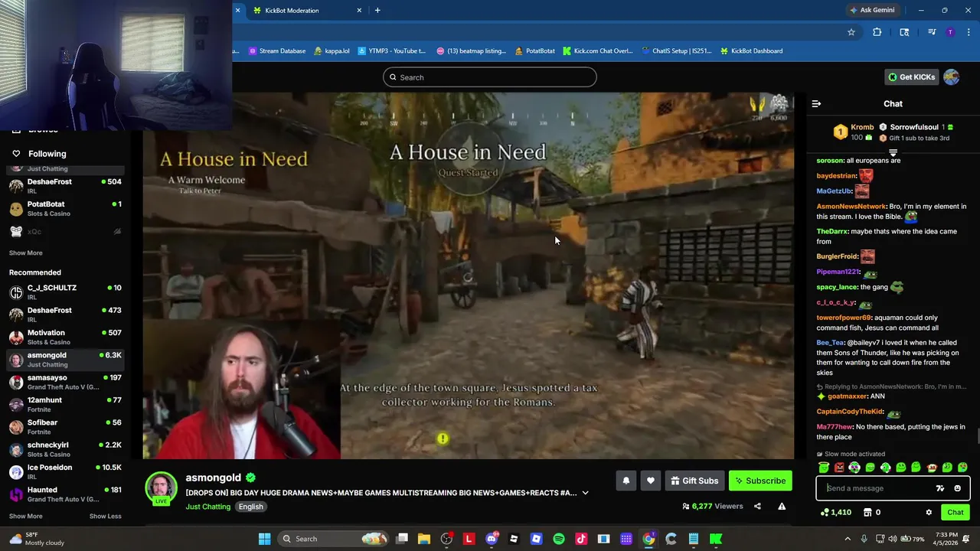Open the YTMP3 - YouTube bookmark

tap(391, 51)
